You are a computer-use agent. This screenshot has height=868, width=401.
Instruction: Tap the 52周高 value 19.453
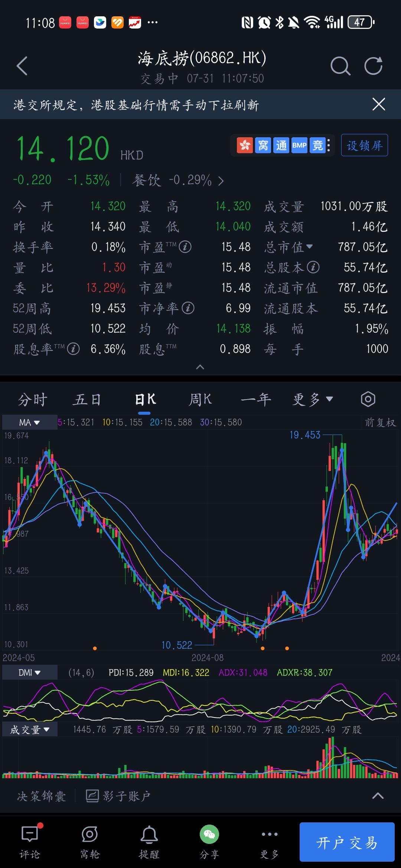(108, 308)
